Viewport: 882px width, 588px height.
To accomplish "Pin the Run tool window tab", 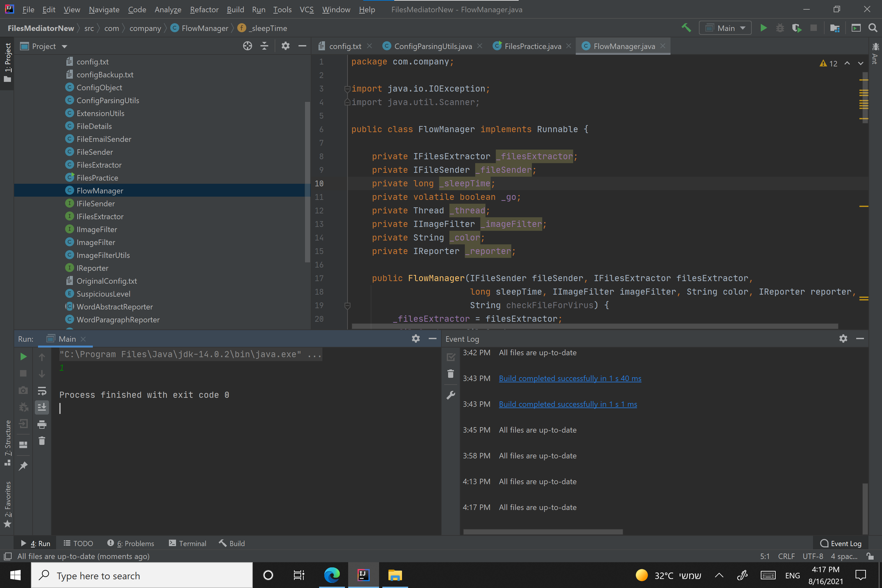I will (23, 466).
